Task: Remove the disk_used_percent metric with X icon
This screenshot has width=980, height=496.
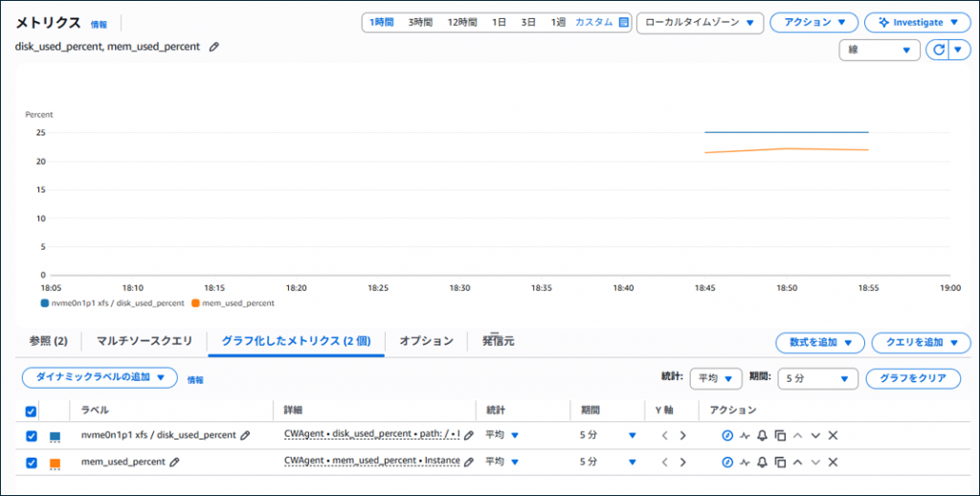Action: pos(833,436)
